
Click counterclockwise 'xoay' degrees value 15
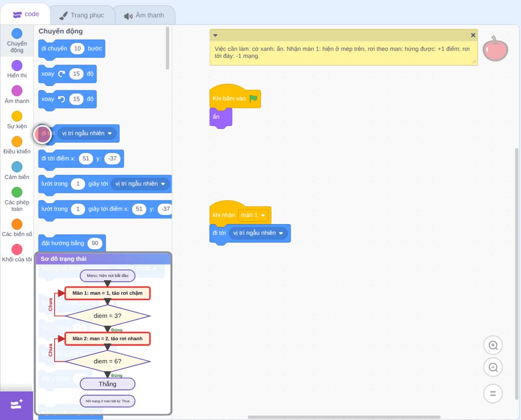tap(77, 99)
